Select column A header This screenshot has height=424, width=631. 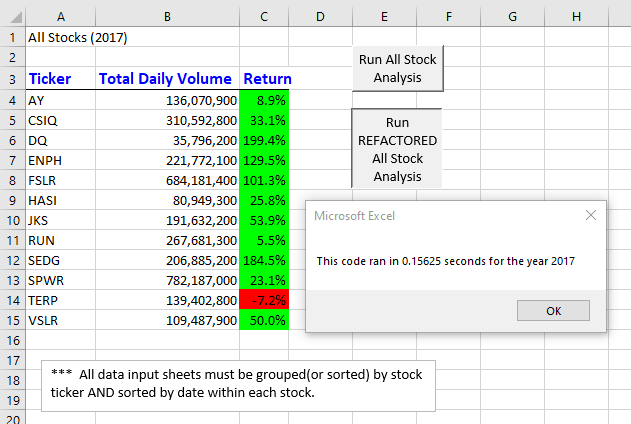click(x=61, y=16)
